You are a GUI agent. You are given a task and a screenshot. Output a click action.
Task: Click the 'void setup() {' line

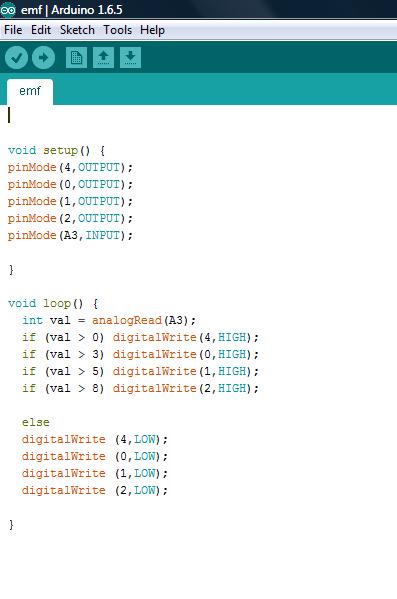click(x=57, y=151)
